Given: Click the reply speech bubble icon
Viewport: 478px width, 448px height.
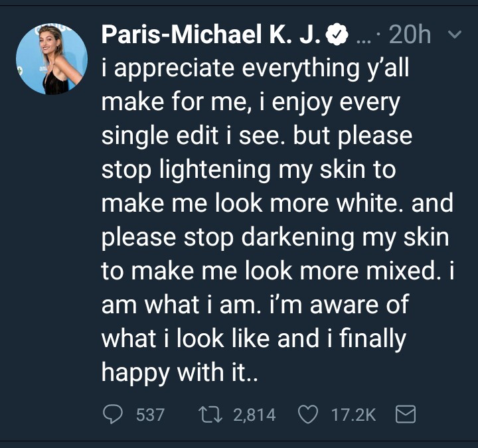Looking at the screenshot, I should pos(114,415).
